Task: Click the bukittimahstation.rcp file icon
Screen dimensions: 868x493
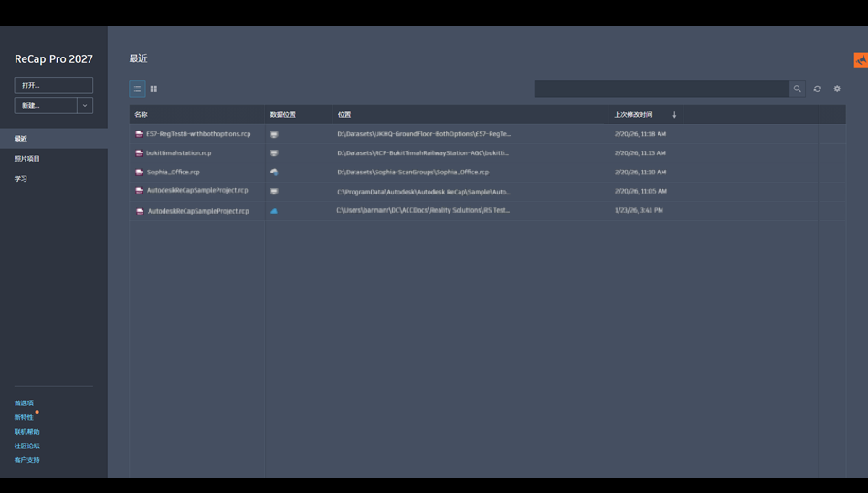Action: point(140,153)
